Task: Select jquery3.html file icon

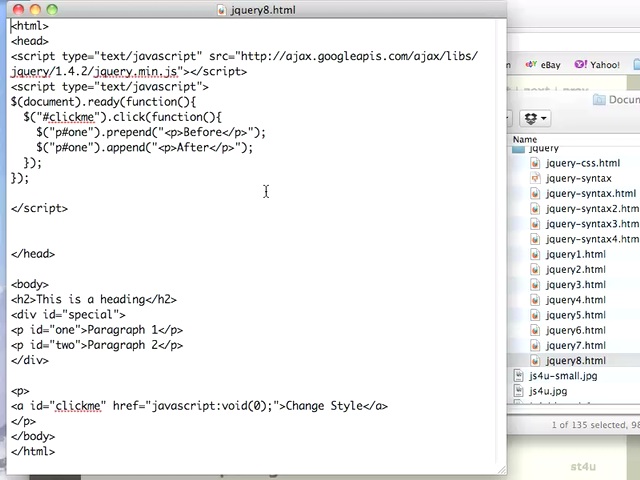Action: [535, 285]
